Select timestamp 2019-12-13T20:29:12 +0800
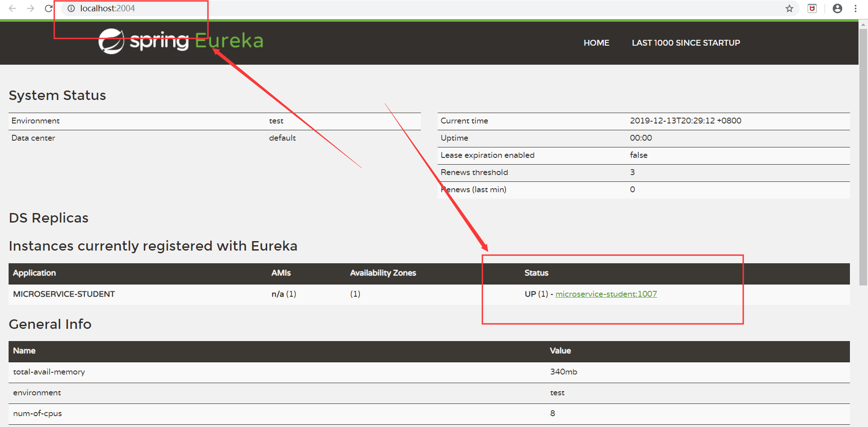Image resolution: width=868 pixels, height=427 pixels. point(685,121)
